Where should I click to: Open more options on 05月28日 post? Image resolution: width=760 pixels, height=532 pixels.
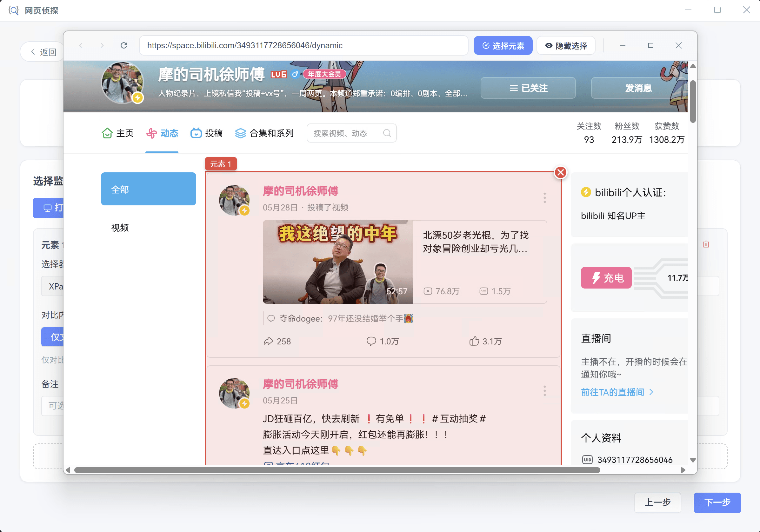coord(544,198)
